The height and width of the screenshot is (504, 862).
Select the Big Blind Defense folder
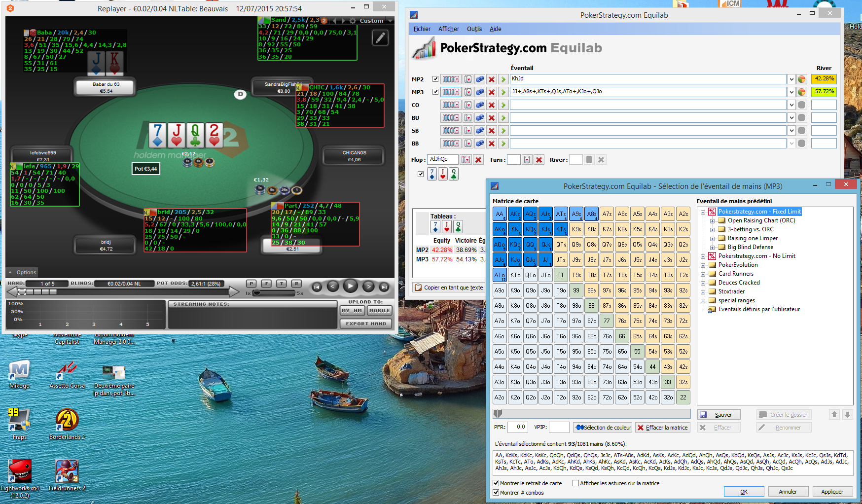pyautogui.click(x=751, y=247)
